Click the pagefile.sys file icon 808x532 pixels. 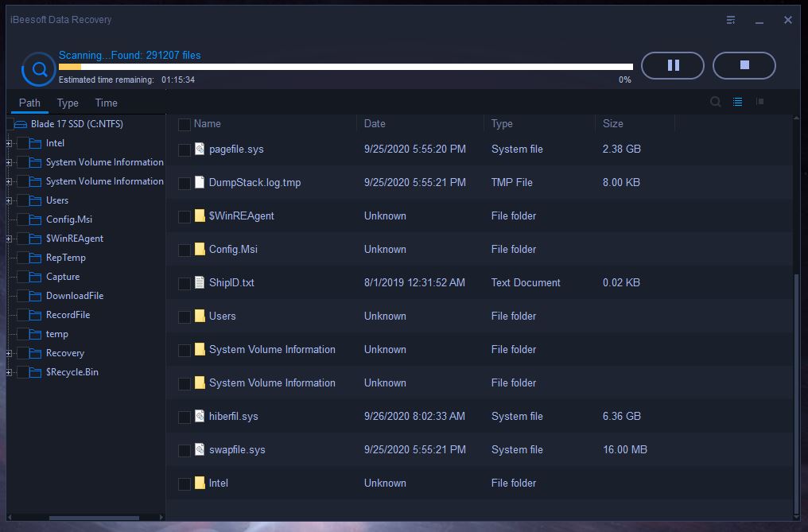click(200, 149)
